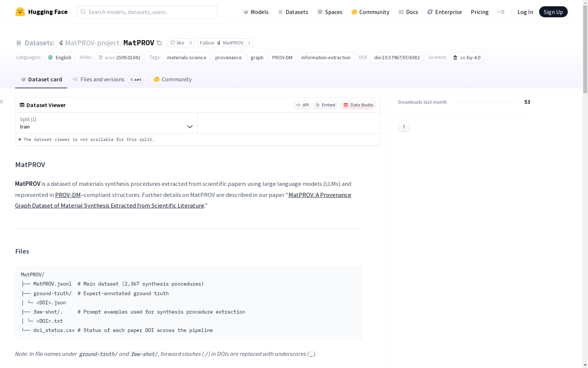Click the doi_status.csv line in file tree
This screenshot has height=368, width=588.
click(x=117, y=330)
